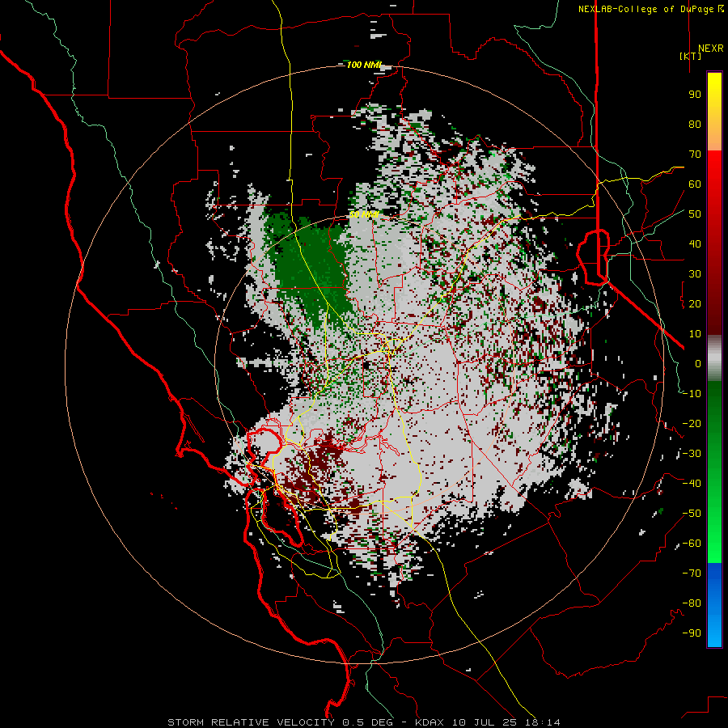Select the 90 knot scale label
Viewport: 728px width, 728px height.
[x=695, y=95]
